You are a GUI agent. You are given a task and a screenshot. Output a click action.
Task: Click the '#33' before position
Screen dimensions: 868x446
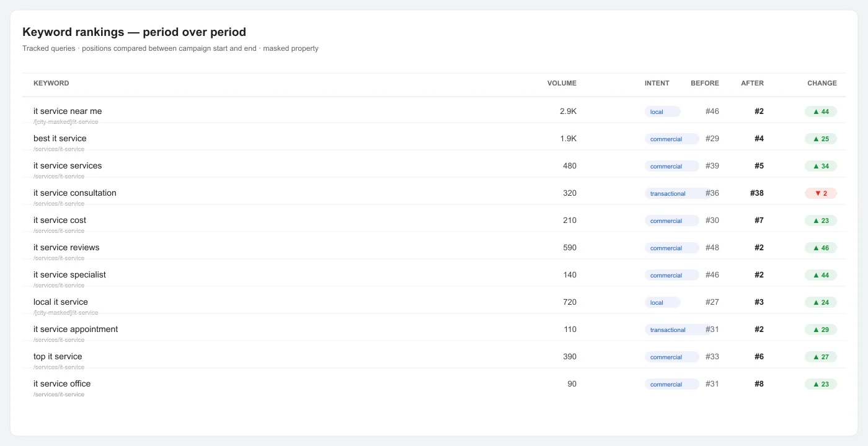point(712,356)
